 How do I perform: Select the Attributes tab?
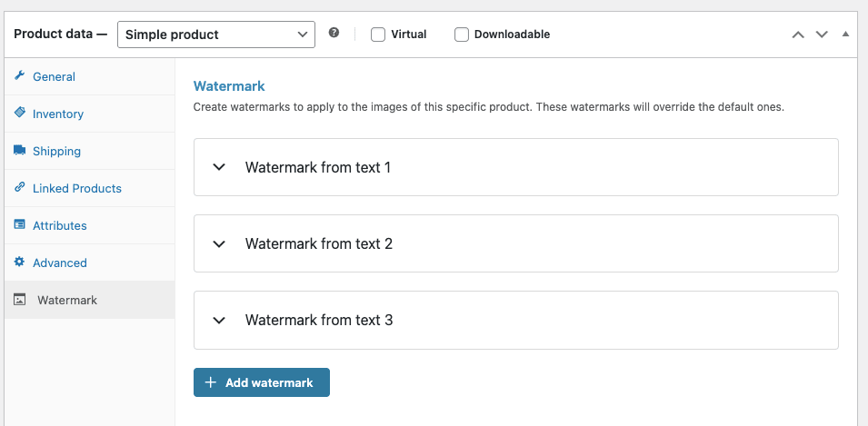coord(90,225)
